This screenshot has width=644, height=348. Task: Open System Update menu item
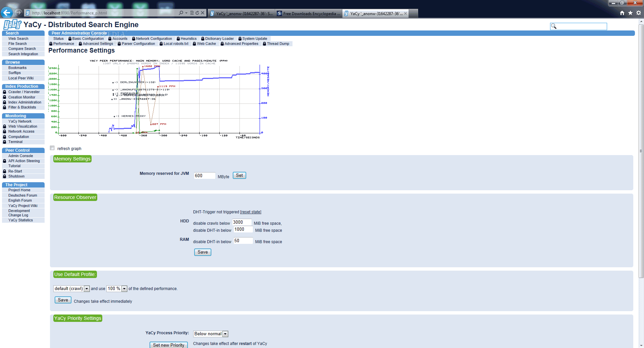[x=255, y=39]
